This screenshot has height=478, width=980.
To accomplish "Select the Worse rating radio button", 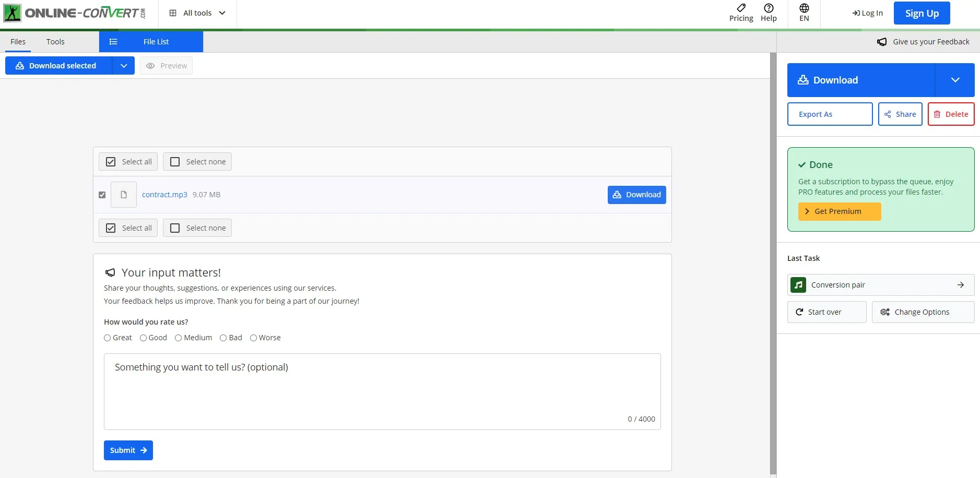I will (253, 338).
